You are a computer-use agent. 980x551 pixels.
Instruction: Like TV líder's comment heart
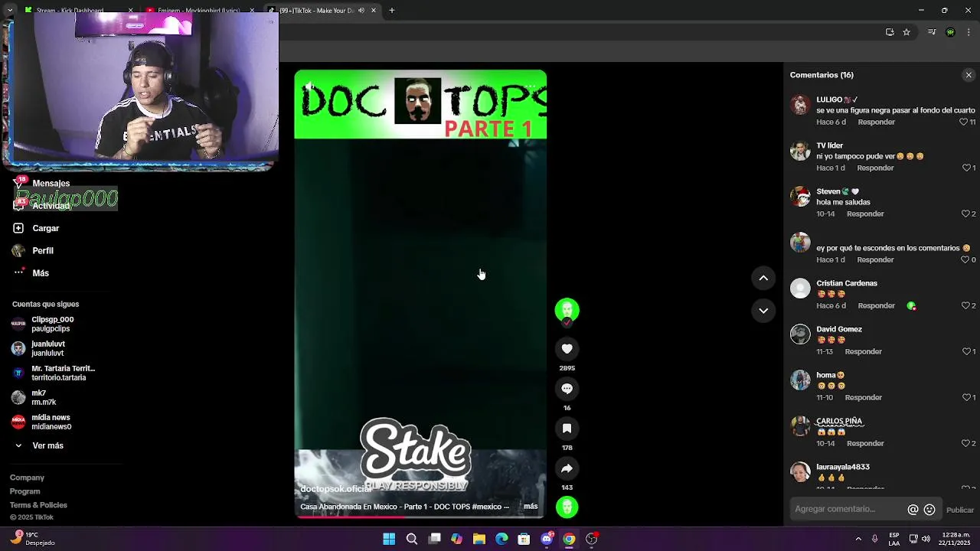point(965,168)
